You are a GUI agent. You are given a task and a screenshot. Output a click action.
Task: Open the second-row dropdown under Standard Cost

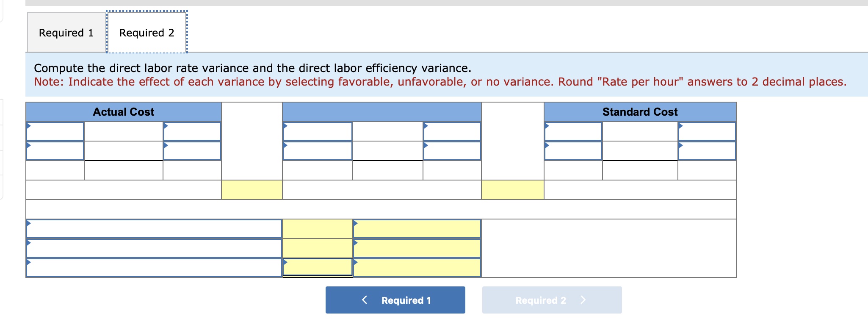(573, 150)
